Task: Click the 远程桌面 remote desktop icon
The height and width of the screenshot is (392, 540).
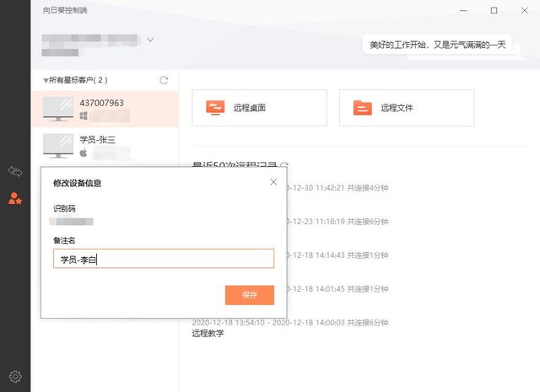Action: pyautogui.click(x=215, y=108)
